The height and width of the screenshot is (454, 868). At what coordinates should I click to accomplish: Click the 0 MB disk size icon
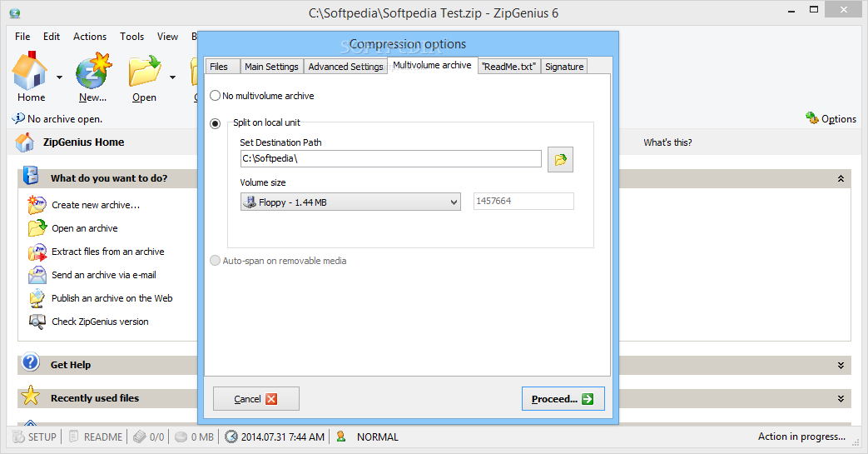click(181, 437)
